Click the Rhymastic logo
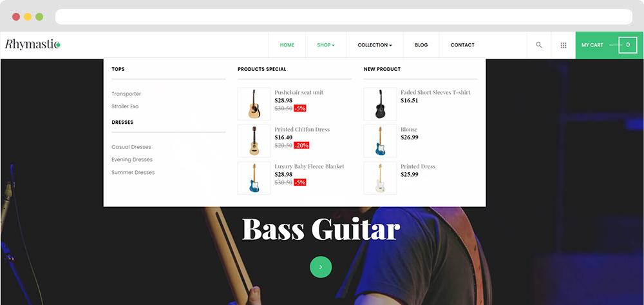The width and height of the screenshot is (644, 305). pos(32,44)
